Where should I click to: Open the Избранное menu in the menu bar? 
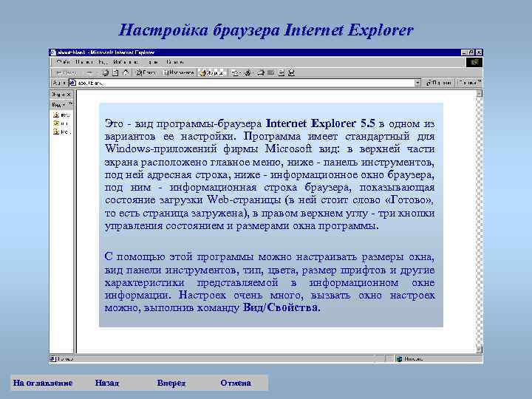(126, 62)
